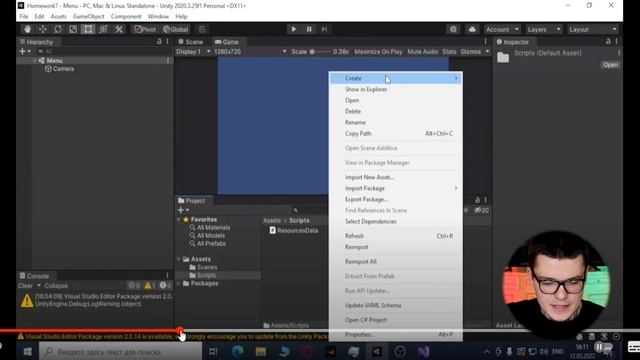640x360 pixels.
Task: Choose Show in Explorer
Action: coord(366,89)
